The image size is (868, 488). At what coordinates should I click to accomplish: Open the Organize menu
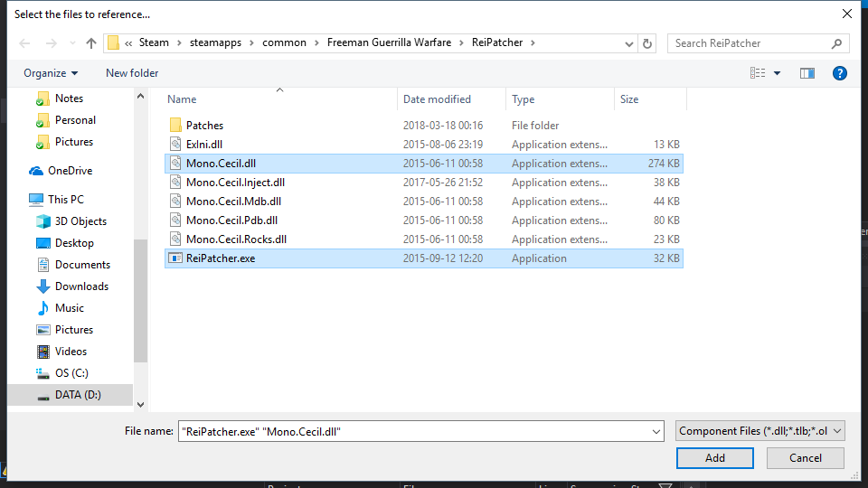(51, 73)
